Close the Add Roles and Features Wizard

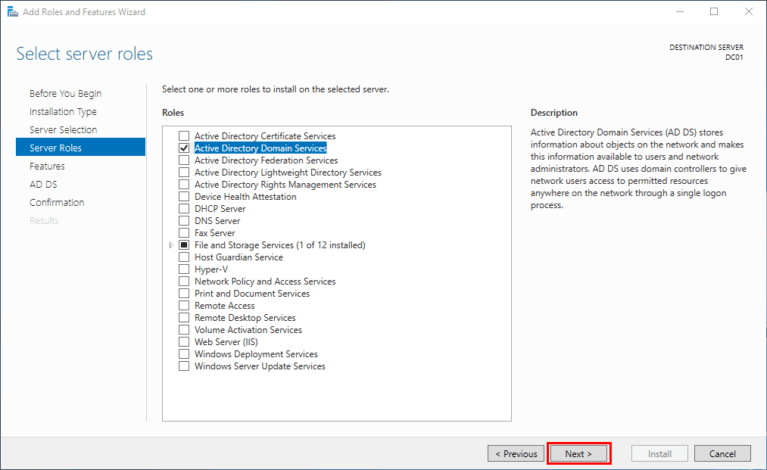click(x=748, y=11)
